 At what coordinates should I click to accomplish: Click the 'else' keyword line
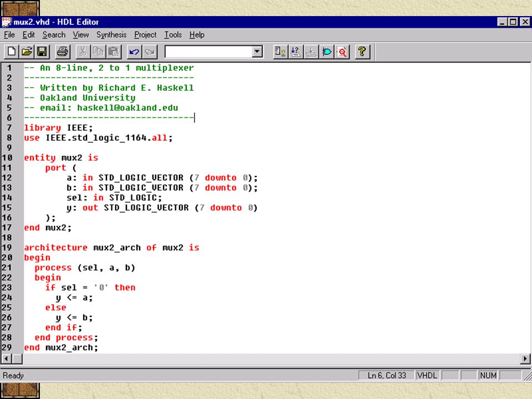[x=55, y=308]
